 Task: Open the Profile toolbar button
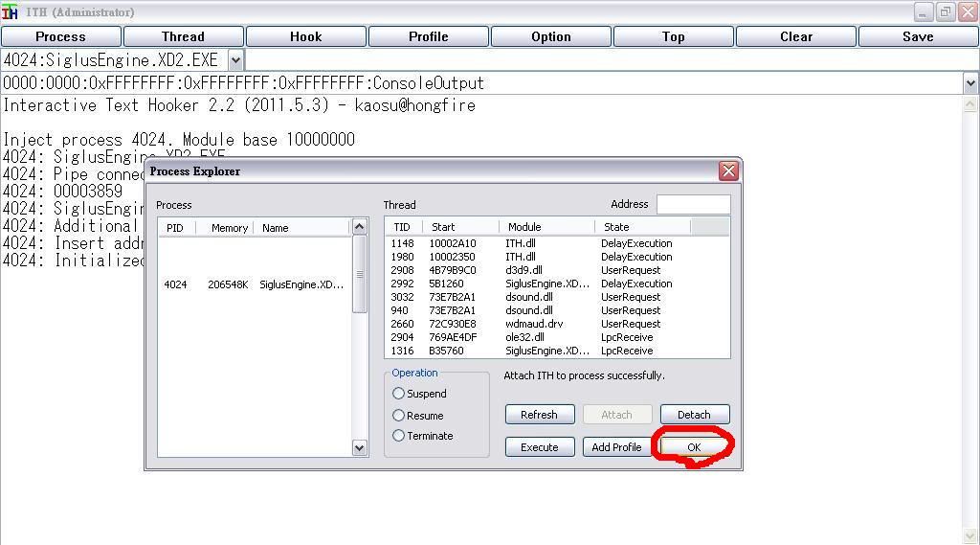[428, 36]
